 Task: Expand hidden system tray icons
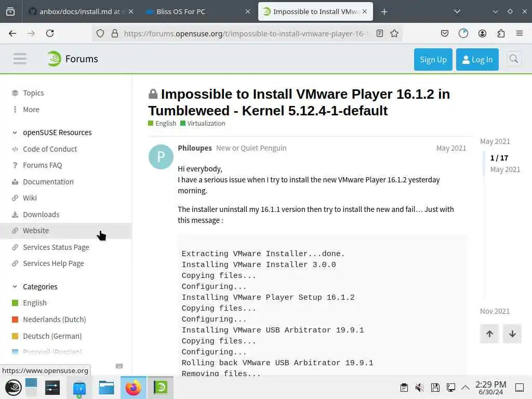pyautogui.click(x=465, y=388)
